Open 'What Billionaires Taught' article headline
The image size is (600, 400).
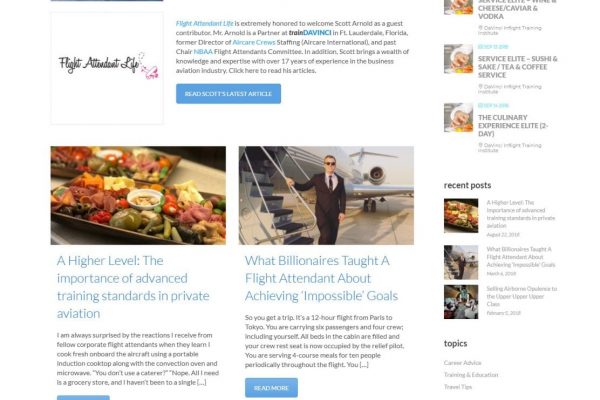[321, 278]
